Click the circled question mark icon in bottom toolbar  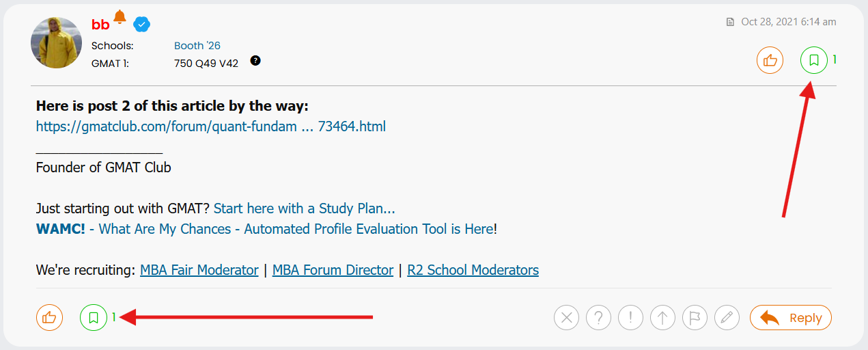tap(598, 317)
